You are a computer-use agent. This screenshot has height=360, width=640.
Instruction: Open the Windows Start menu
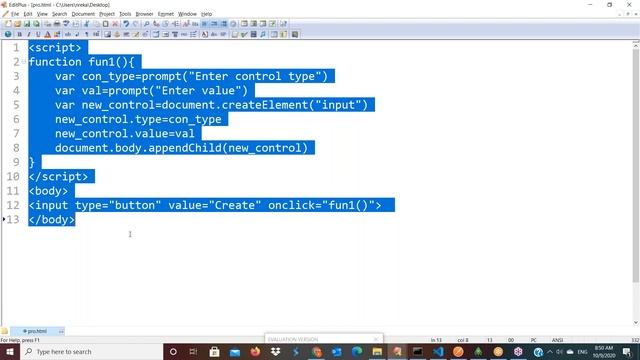pyautogui.click(x=10, y=351)
